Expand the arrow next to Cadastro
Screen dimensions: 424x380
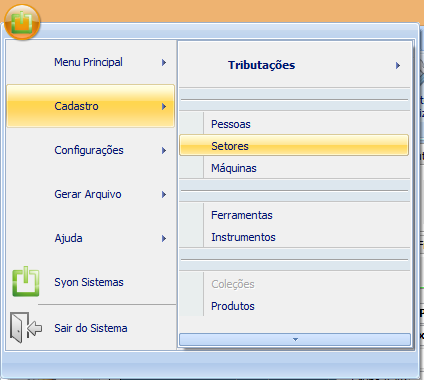(164, 106)
